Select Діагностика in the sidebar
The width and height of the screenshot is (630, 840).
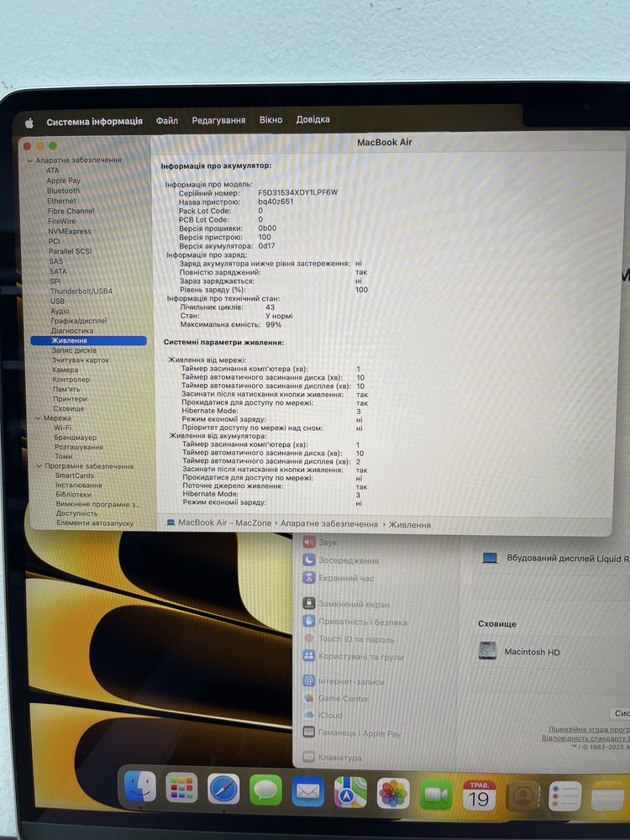click(72, 330)
